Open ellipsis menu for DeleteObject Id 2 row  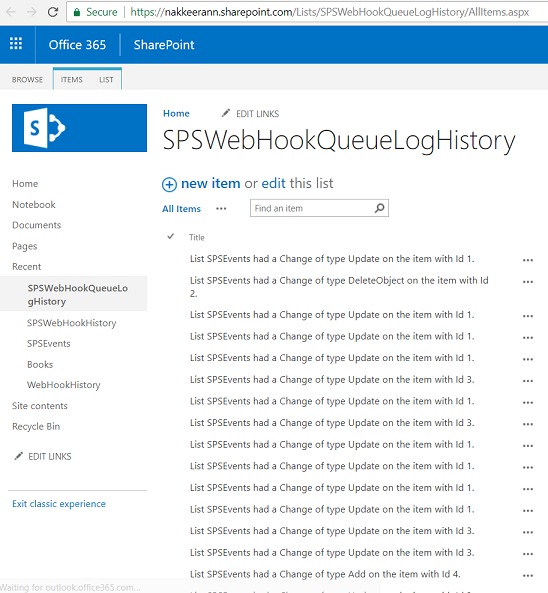[x=528, y=282]
